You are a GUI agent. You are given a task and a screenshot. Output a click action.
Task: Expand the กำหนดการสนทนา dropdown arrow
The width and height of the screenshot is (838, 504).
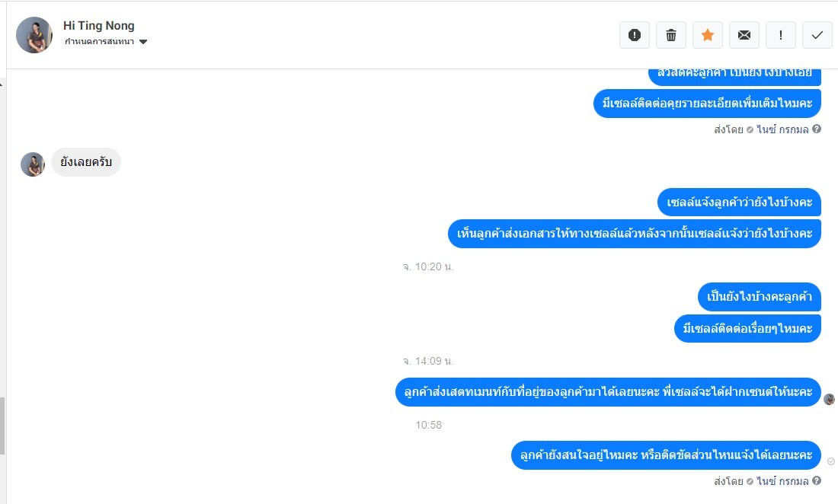143,42
